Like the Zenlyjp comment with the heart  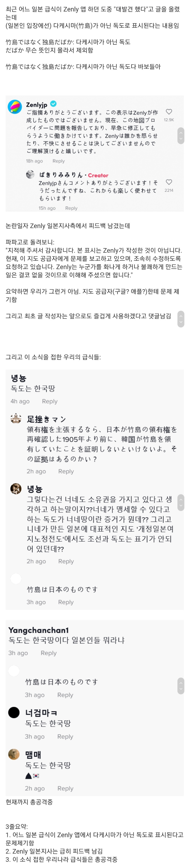click(x=169, y=112)
